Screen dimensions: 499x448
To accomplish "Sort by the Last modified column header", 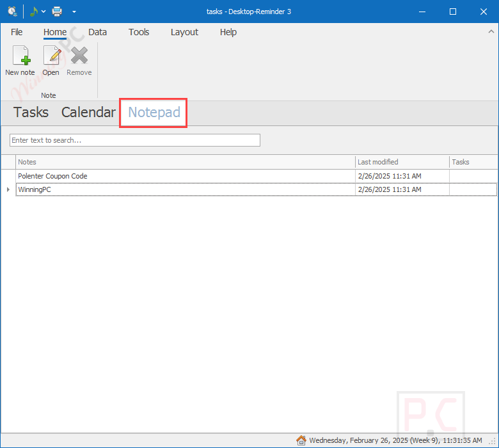I will (x=402, y=162).
